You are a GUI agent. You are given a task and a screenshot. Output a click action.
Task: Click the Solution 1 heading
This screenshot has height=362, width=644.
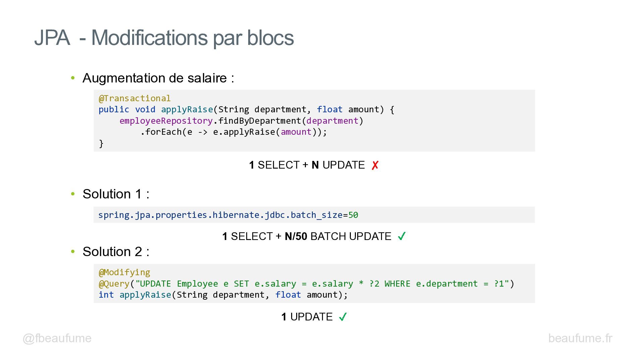116,194
